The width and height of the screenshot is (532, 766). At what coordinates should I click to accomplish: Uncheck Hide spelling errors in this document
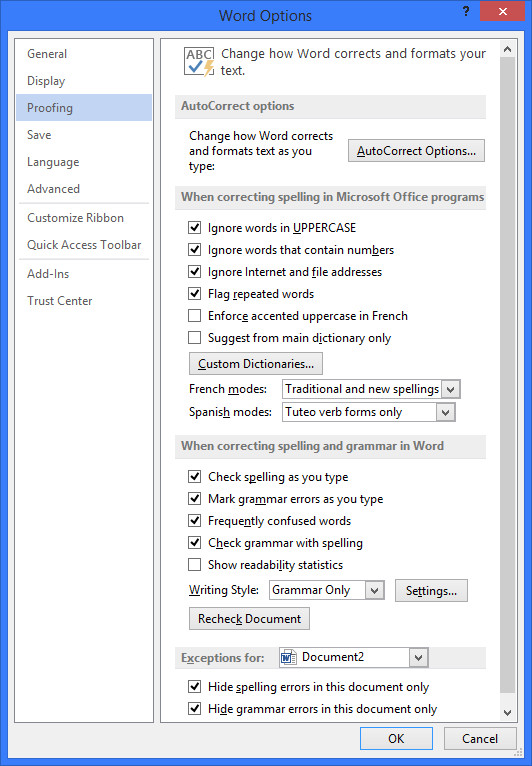tap(194, 687)
